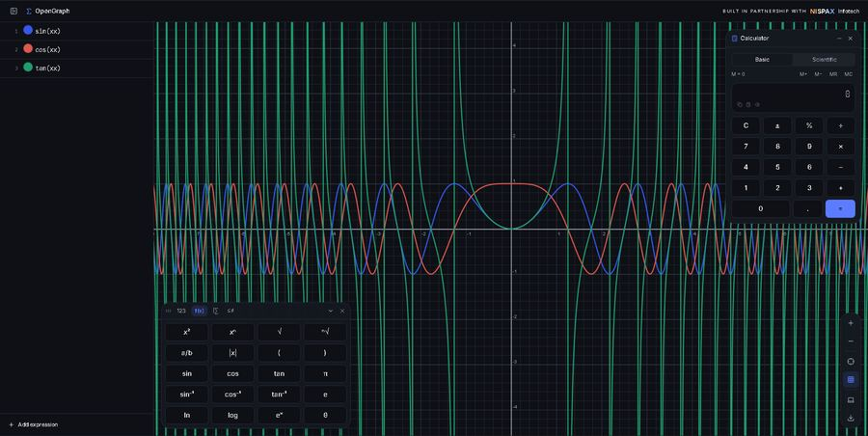The height and width of the screenshot is (436, 868).
Task: Open the 123 numeric keyboard tab
Action: (181, 311)
